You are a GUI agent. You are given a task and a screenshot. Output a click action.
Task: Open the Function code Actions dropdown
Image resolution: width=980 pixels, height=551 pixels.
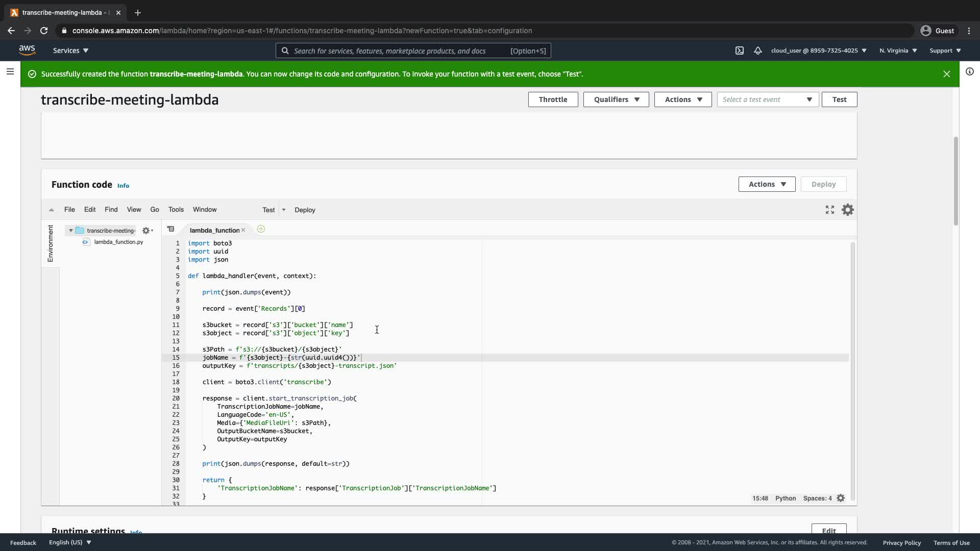pyautogui.click(x=766, y=184)
